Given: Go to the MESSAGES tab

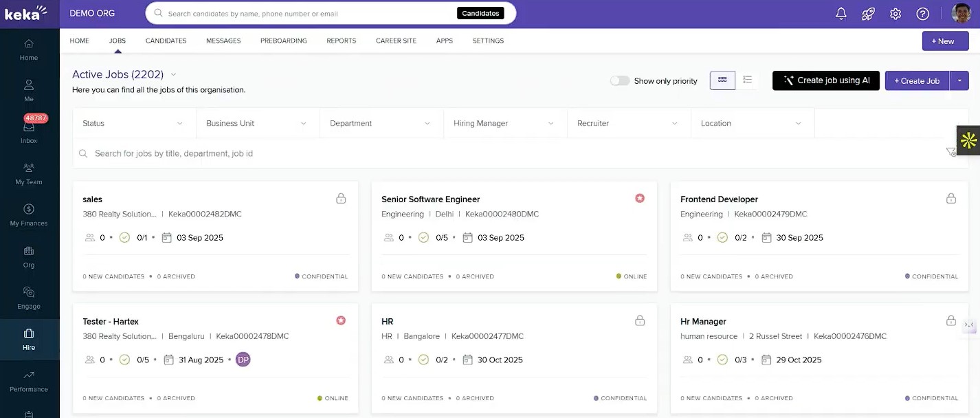Looking at the screenshot, I should point(223,41).
